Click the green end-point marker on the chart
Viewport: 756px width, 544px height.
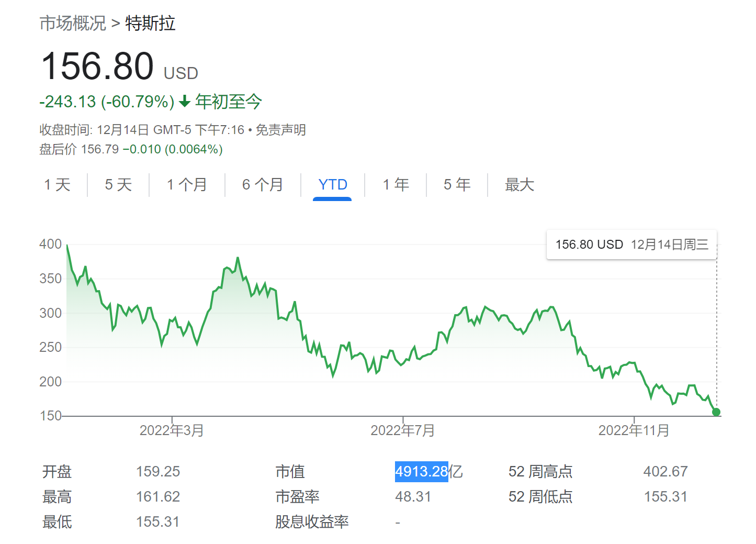(x=716, y=412)
